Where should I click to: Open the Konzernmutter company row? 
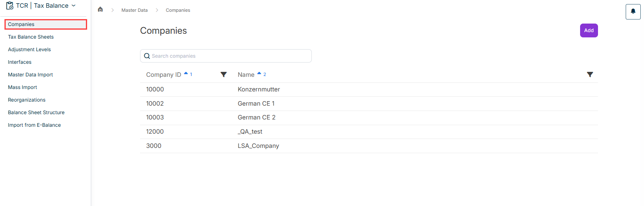pos(369,89)
